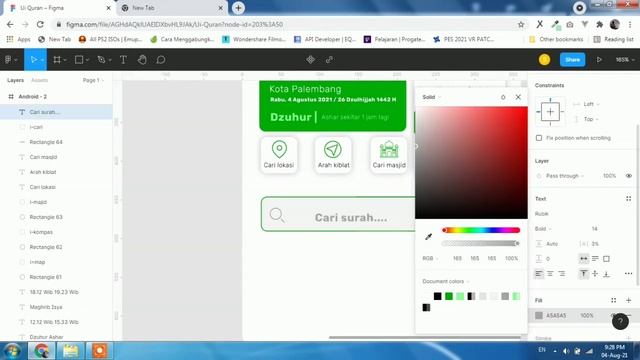This screenshot has width=640, height=360.
Task: Select the Comment tool
Action: 161,60
